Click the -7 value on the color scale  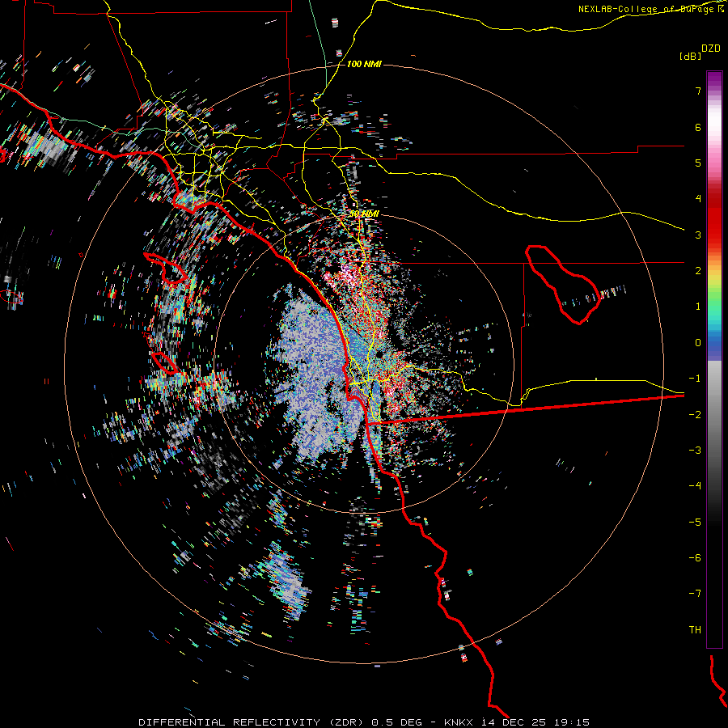[695, 594]
